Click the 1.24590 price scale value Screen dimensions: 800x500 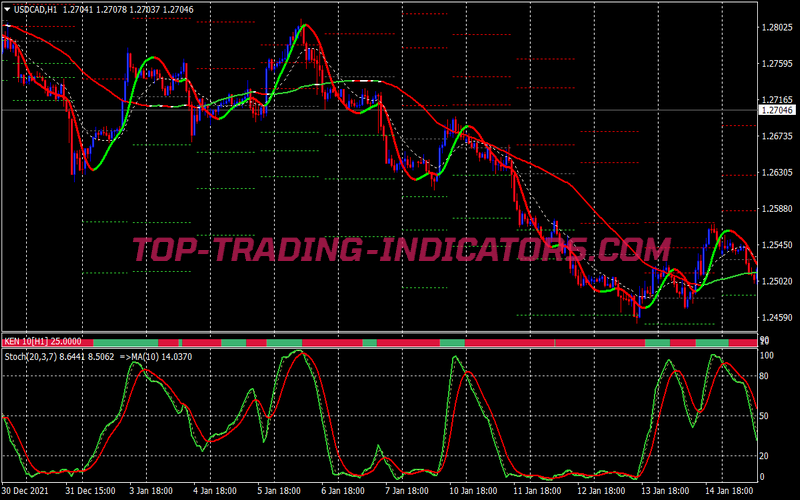778,318
